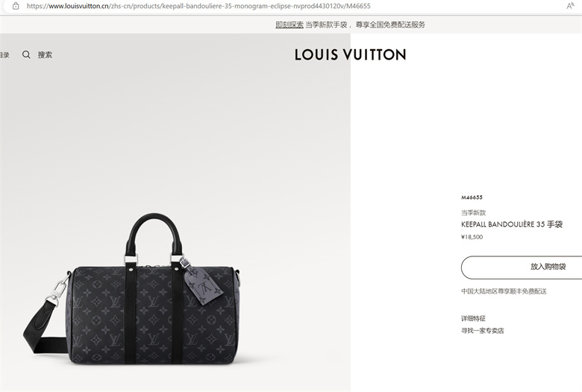Open the 目录 menu in header
Screen dimensions: 582x392
[4, 55]
